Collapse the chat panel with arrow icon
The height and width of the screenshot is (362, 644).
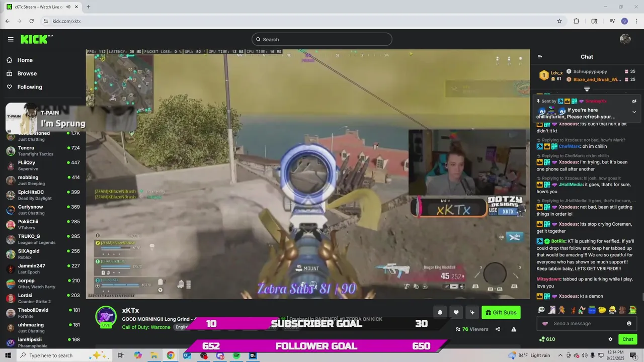coord(540,57)
